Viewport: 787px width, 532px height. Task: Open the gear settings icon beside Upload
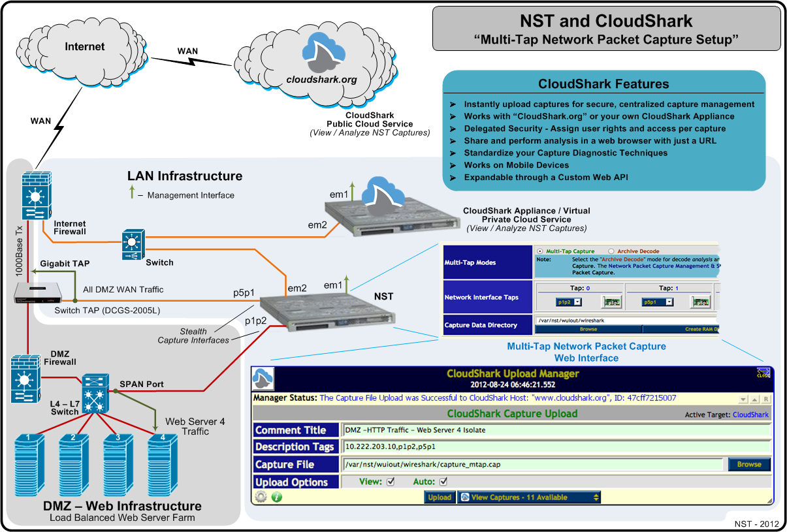pos(261,497)
